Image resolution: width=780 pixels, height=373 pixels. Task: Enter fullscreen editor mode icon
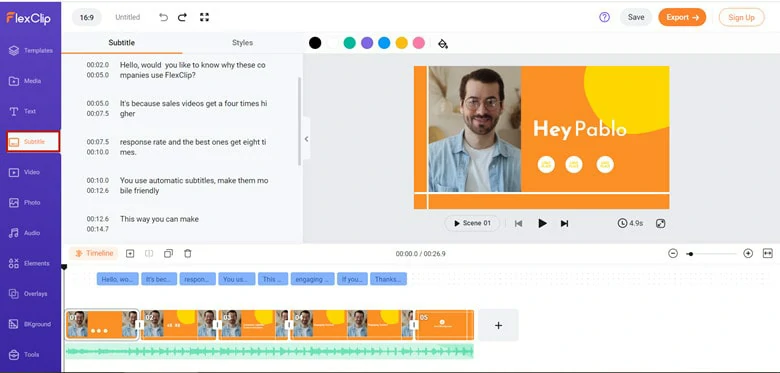pyautogui.click(x=204, y=17)
